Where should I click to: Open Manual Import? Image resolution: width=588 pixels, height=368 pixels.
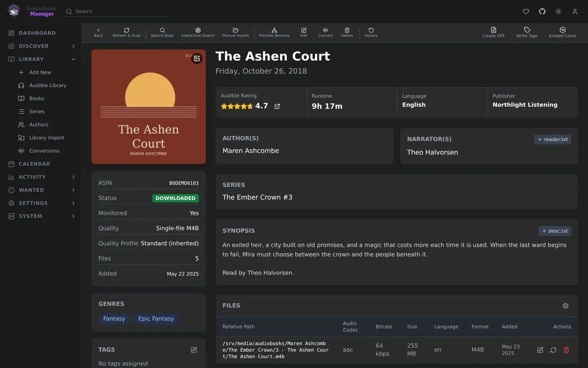(235, 33)
